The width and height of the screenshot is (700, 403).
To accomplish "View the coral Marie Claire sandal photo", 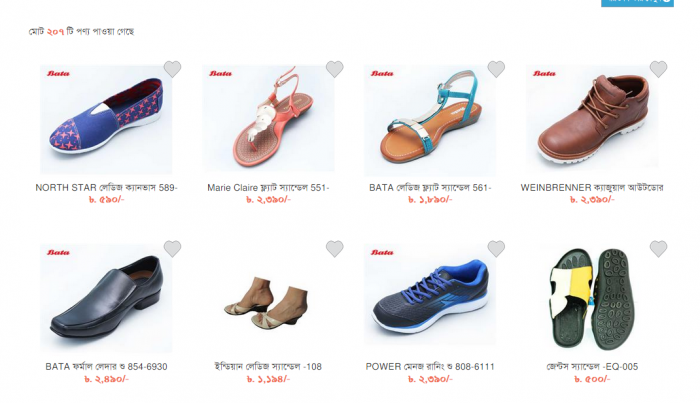I will [268, 118].
